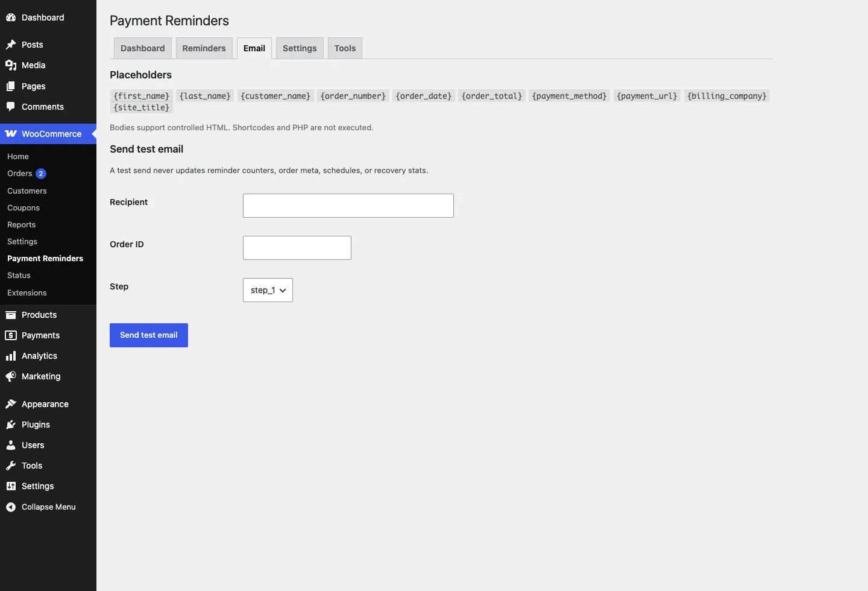Screen dimensions: 868x591
Task: Click the Comments speech bubble icon
Action: click(x=11, y=107)
